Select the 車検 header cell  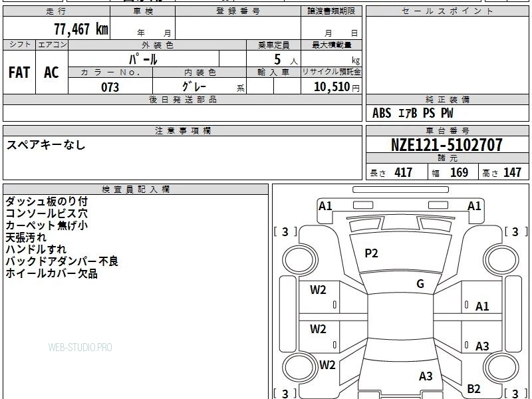point(143,11)
